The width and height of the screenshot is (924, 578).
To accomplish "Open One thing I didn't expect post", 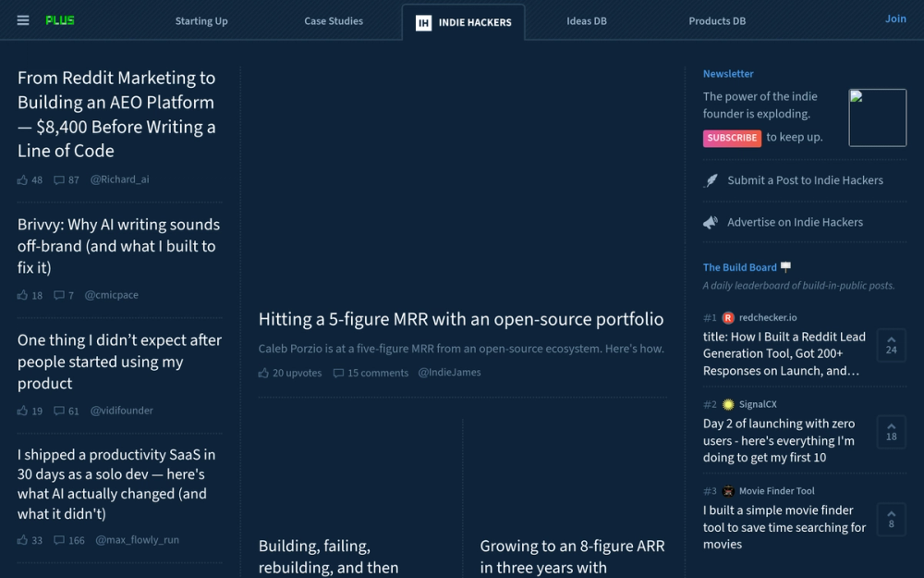I will coord(119,362).
